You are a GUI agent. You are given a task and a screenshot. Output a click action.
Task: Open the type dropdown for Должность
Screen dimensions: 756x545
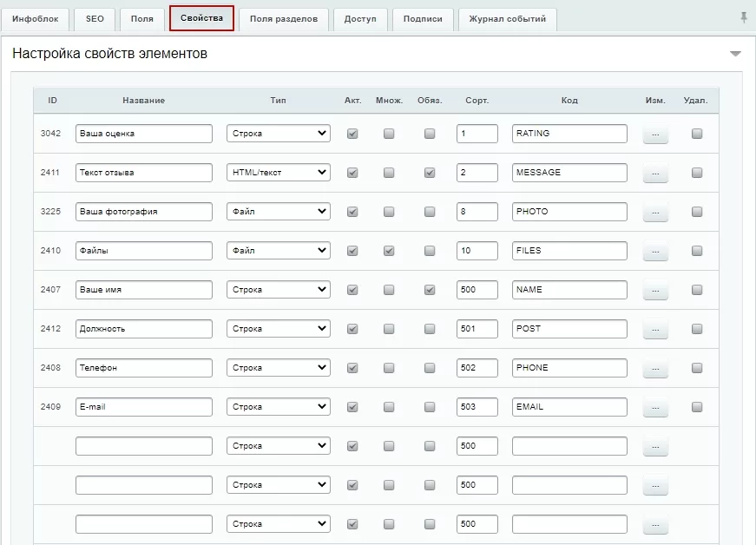pos(279,329)
